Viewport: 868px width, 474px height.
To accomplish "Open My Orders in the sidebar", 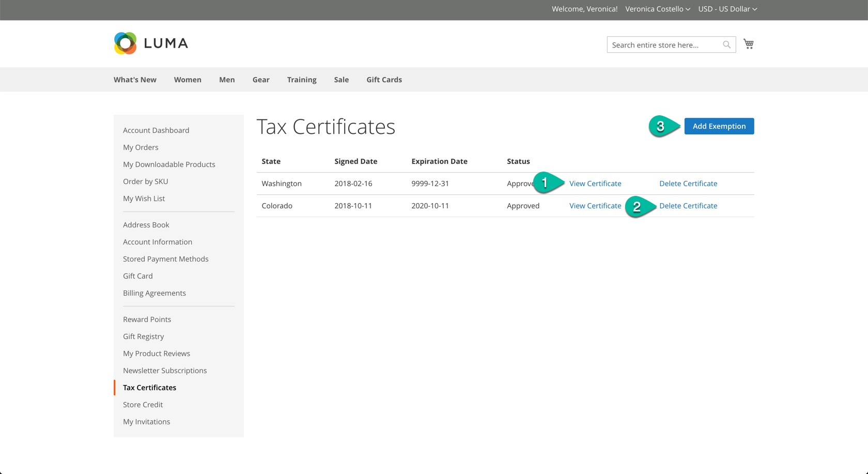I will pyautogui.click(x=141, y=147).
